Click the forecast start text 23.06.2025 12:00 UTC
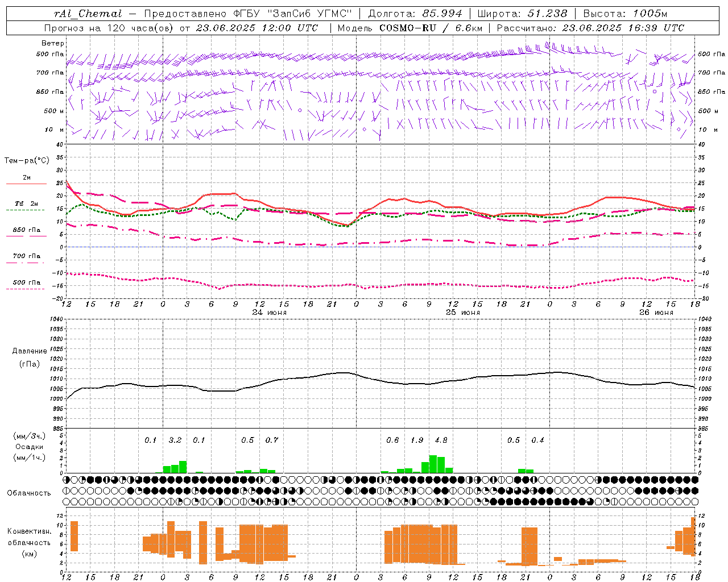 257,28
